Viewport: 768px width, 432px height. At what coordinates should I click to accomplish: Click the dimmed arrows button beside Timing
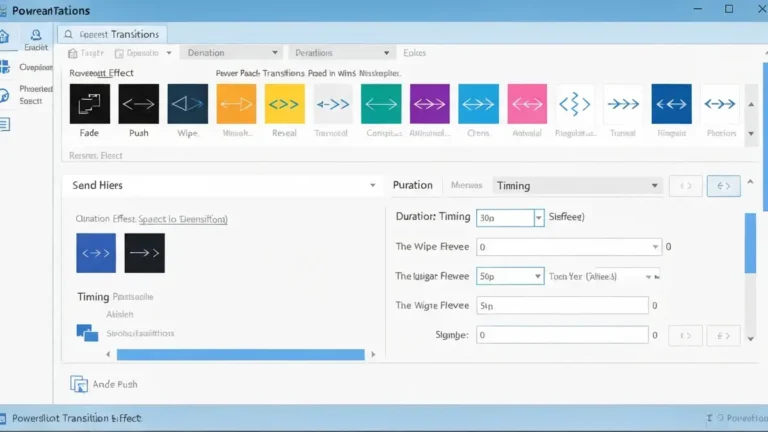(685, 186)
